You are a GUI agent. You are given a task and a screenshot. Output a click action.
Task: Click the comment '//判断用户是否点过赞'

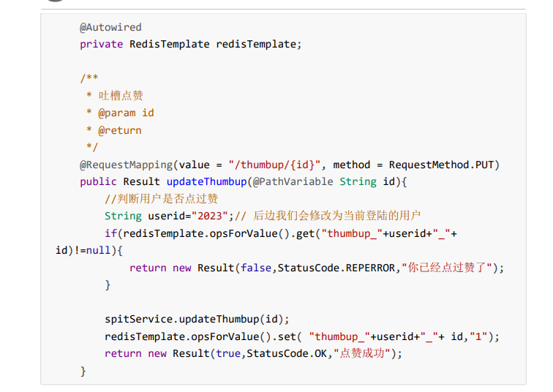tap(161, 199)
